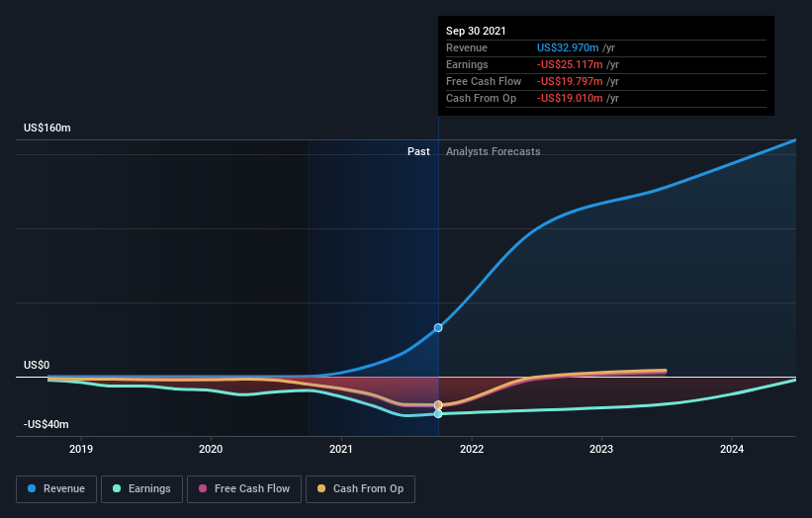This screenshot has width=812, height=518.
Task: Click the pink Free Cash Flow legend dot
Action: pyautogui.click(x=203, y=488)
